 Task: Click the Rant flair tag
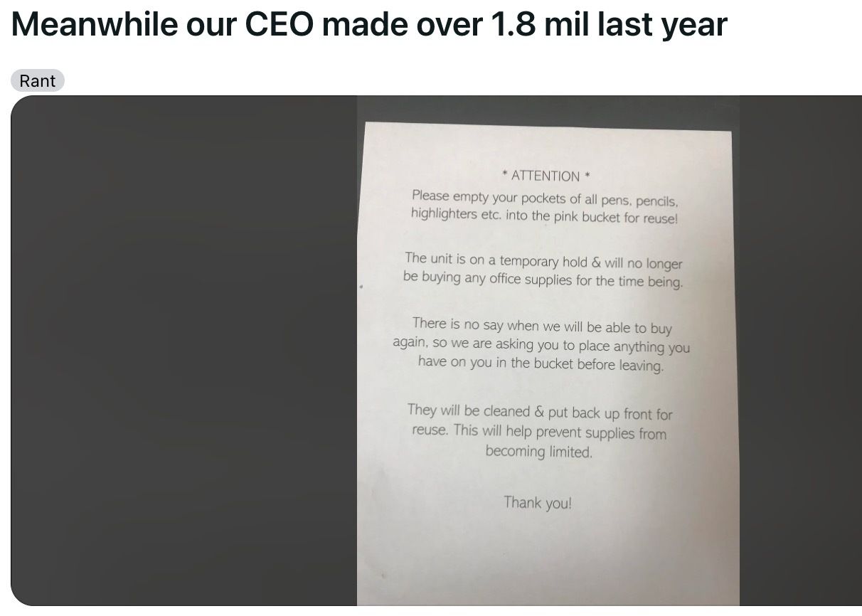coord(38,81)
